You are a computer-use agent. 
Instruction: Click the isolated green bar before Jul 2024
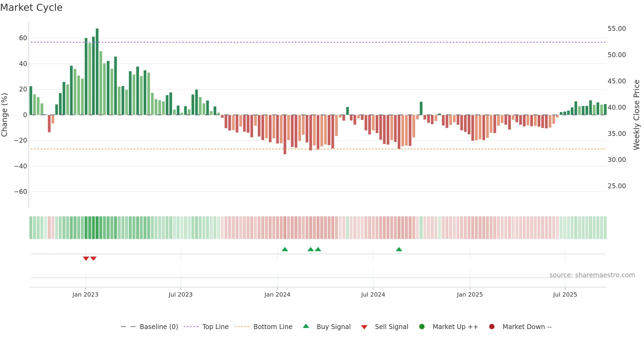347,111
